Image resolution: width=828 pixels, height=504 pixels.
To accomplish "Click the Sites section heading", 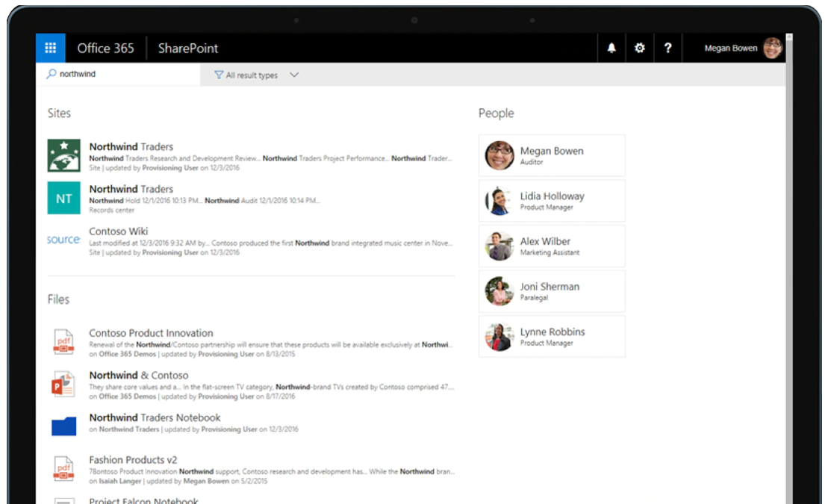I will tap(59, 113).
